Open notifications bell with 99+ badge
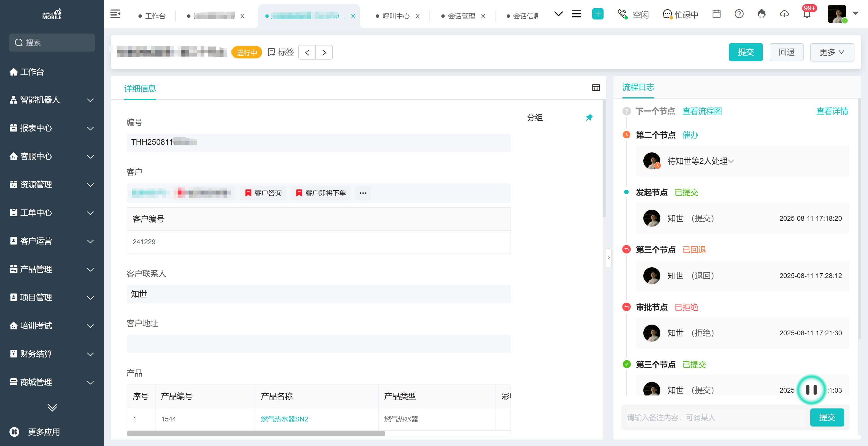This screenshot has width=868, height=446. pos(807,14)
